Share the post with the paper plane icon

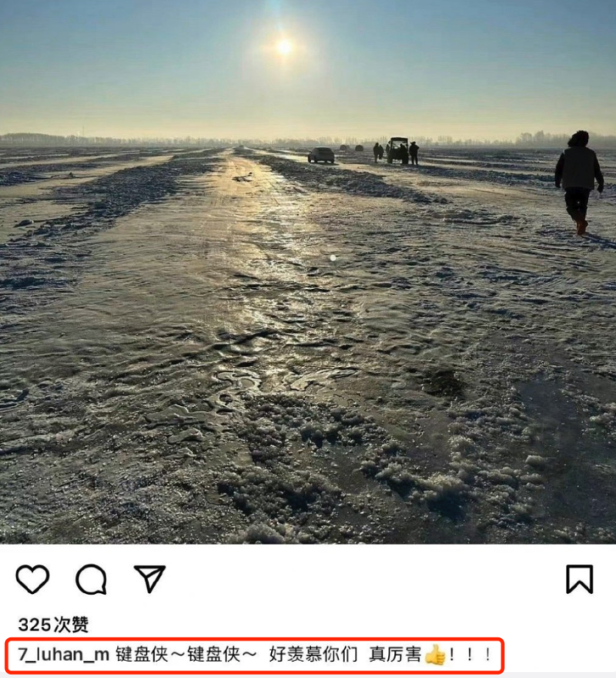[x=150, y=578]
